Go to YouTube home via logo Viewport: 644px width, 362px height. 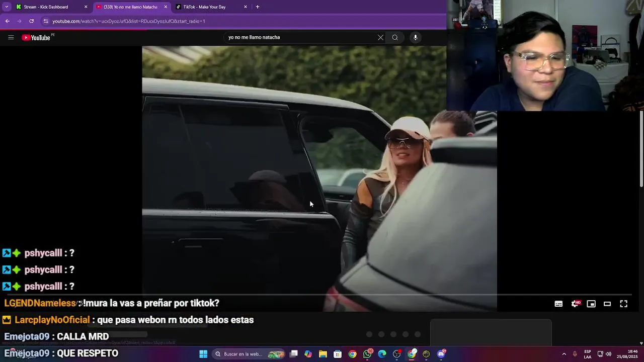[37, 38]
